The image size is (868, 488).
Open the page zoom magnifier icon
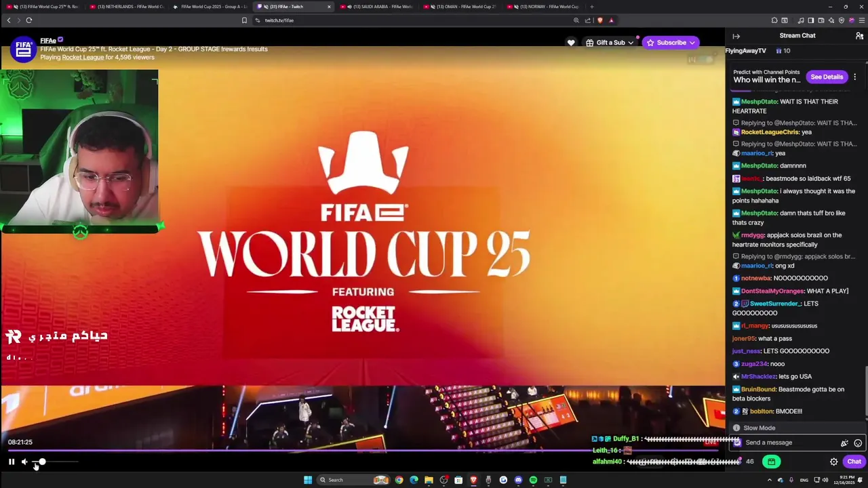576,20
